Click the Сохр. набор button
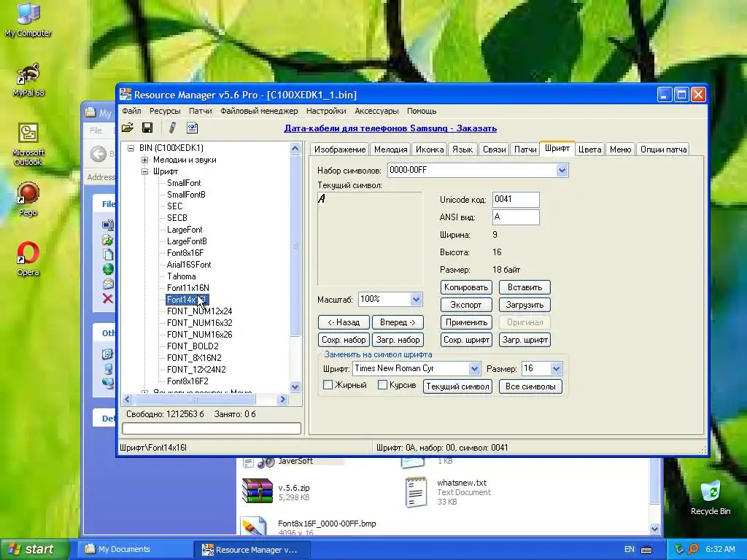The width and height of the screenshot is (747, 560). [x=344, y=340]
